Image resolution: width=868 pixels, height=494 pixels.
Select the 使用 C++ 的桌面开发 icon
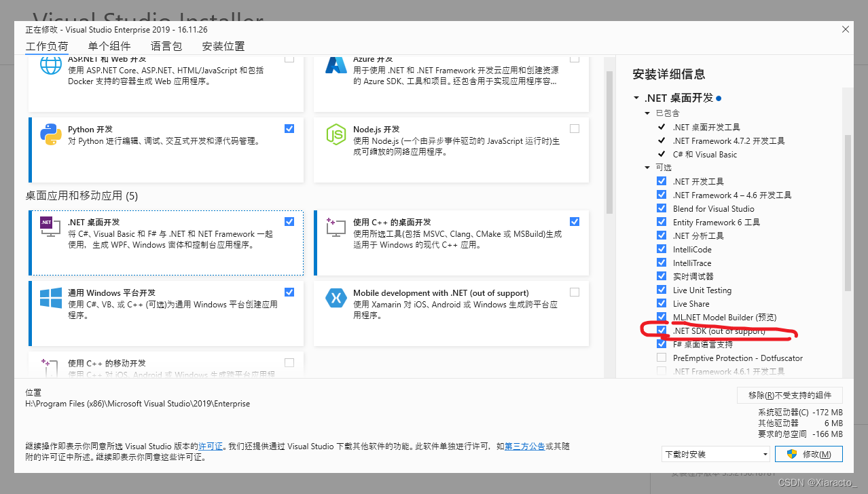tap(336, 227)
